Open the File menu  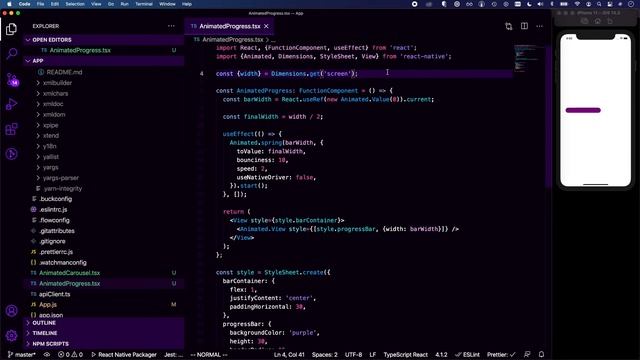[x=40, y=4]
